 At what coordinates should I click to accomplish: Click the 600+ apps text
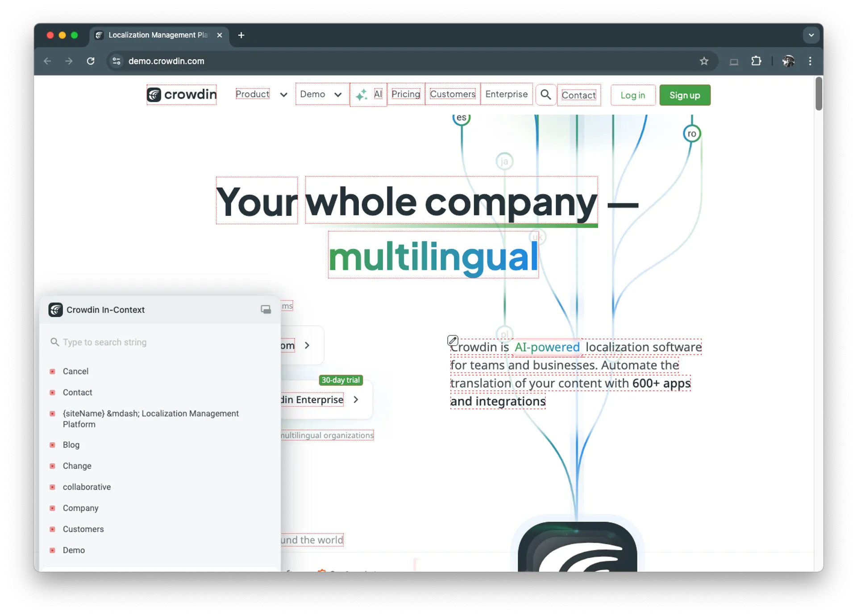[661, 383]
